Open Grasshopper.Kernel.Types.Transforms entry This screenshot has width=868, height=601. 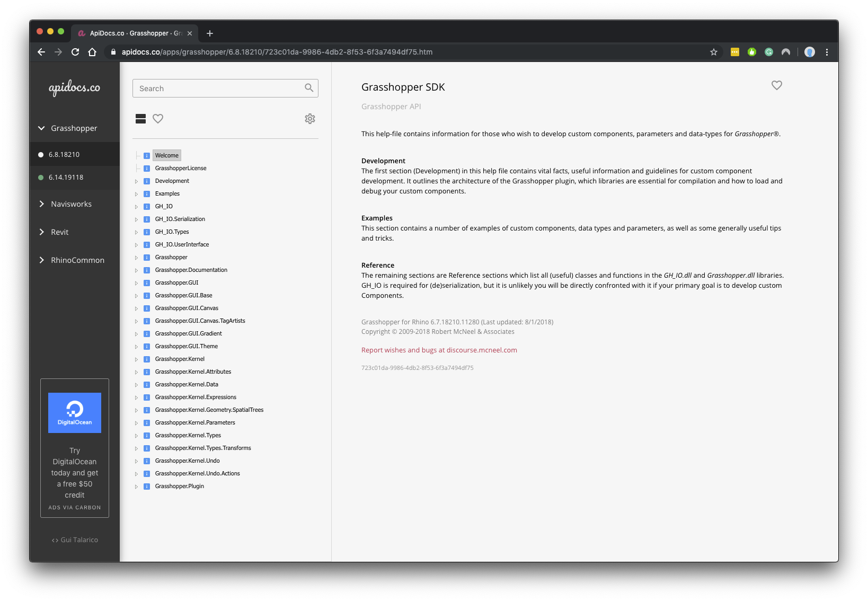pyautogui.click(x=203, y=448)
